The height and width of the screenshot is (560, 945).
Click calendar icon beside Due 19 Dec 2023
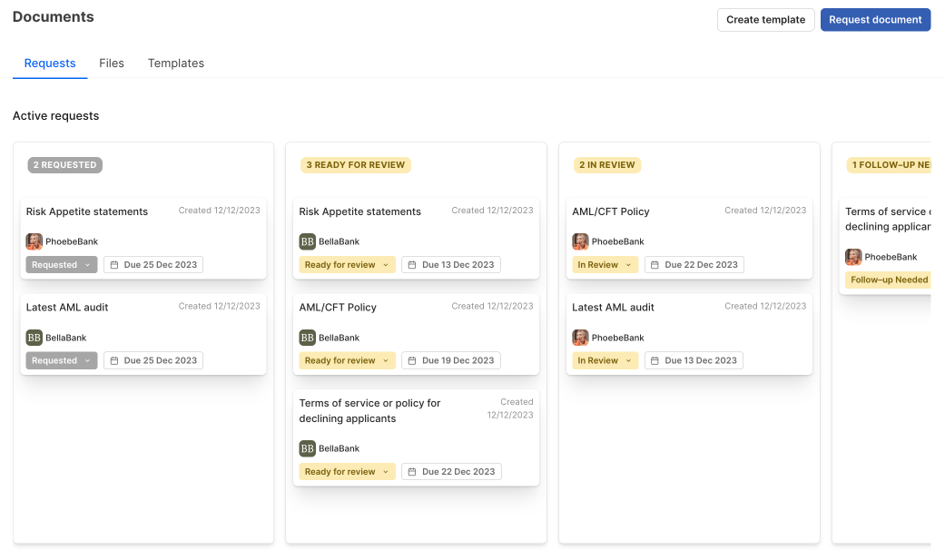coord(412,360)
